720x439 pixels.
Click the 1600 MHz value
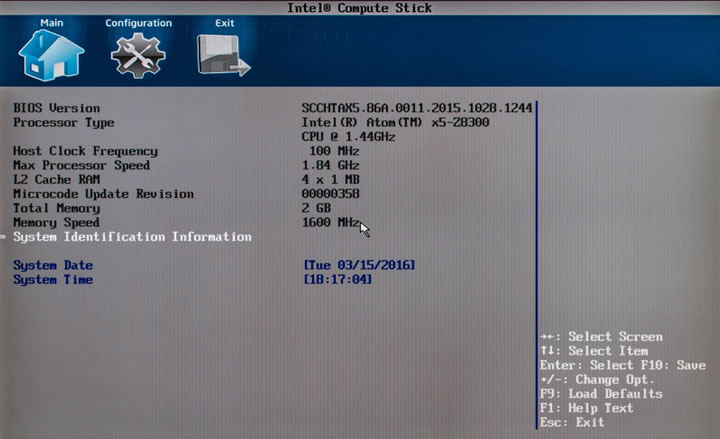pyautogui.click(x=331, y=222)
